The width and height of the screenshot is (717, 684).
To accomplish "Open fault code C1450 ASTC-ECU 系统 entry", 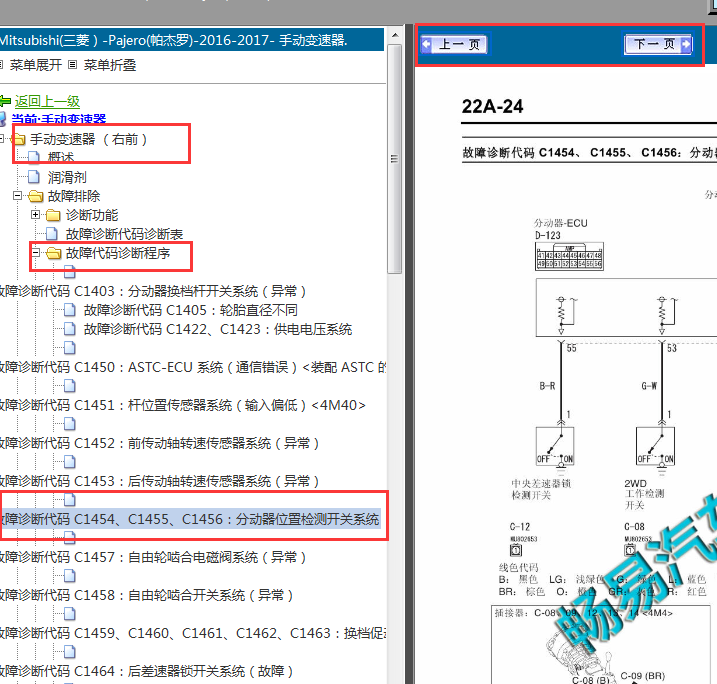I will [x=193, y=367].
